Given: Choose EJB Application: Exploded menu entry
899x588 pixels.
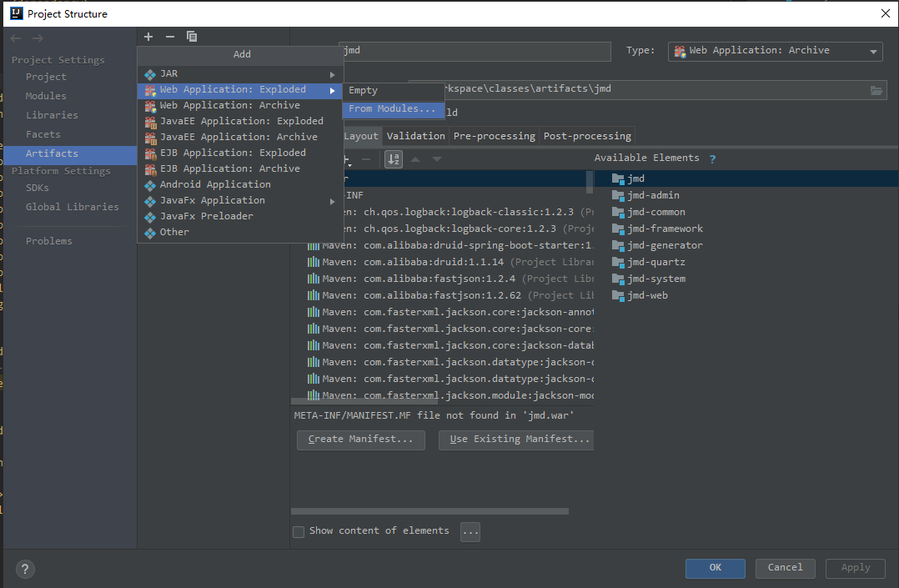Looking at the screenshot, I should tap(239, 153).
